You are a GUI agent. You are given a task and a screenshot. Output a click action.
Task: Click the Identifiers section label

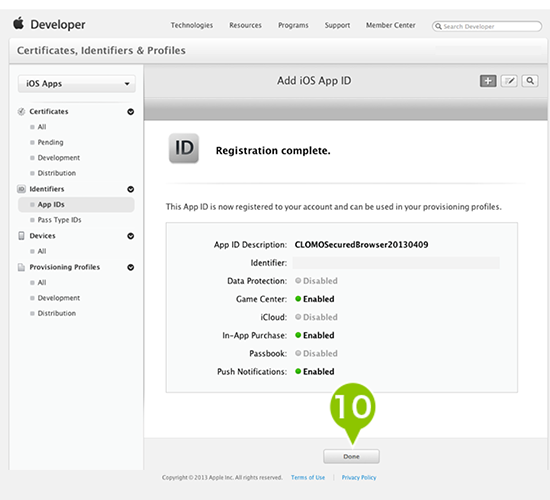pos(47,189)
